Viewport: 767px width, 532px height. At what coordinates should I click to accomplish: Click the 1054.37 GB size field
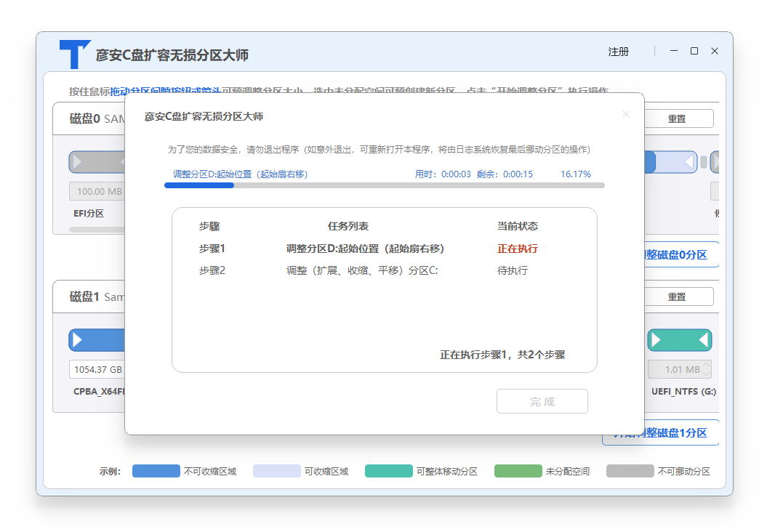click(x=97, y=370)
